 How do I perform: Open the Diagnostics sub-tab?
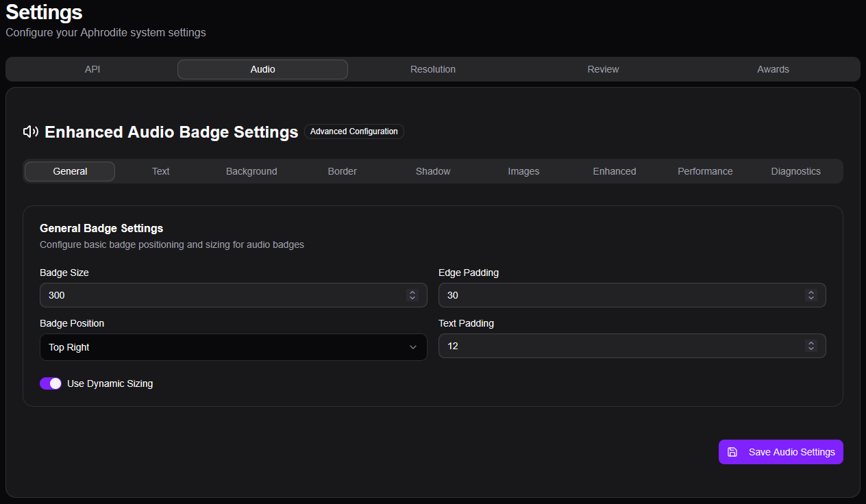[795, 171]
